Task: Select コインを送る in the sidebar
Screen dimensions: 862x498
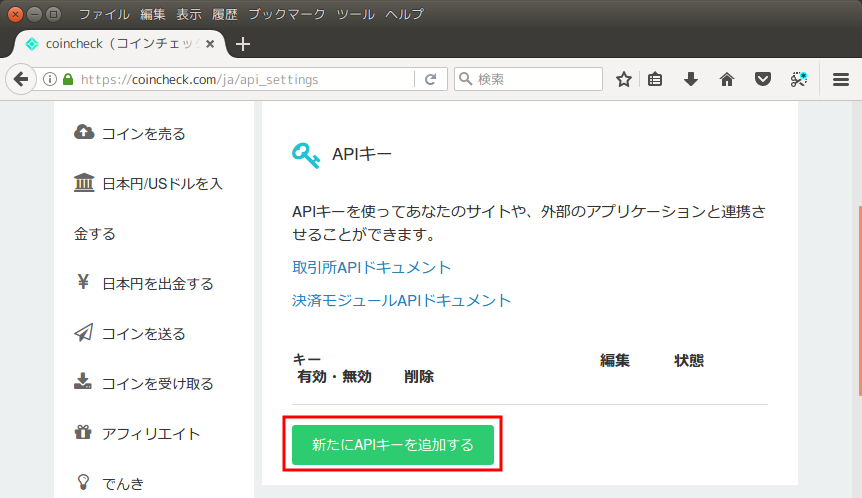Action: pos(143,333)
